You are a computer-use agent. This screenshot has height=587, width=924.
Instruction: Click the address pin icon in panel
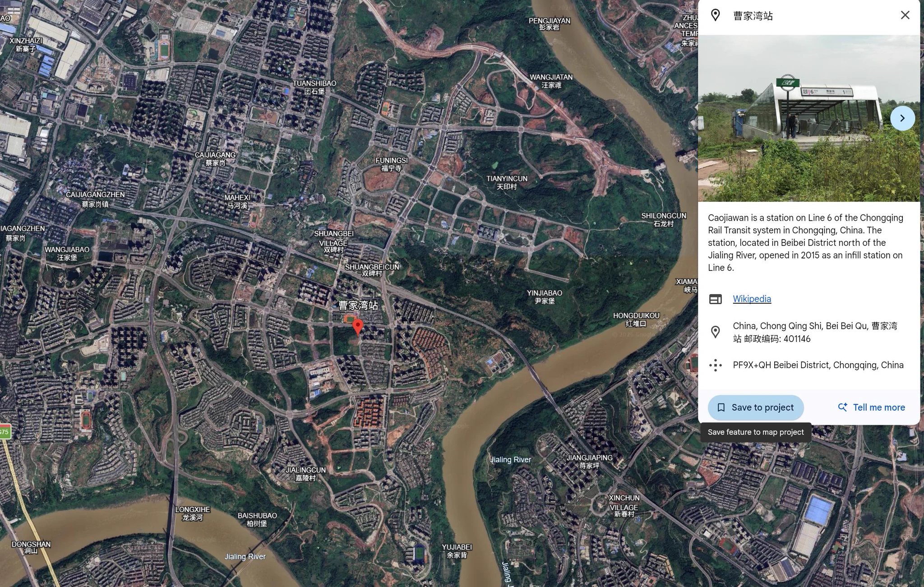716,332
